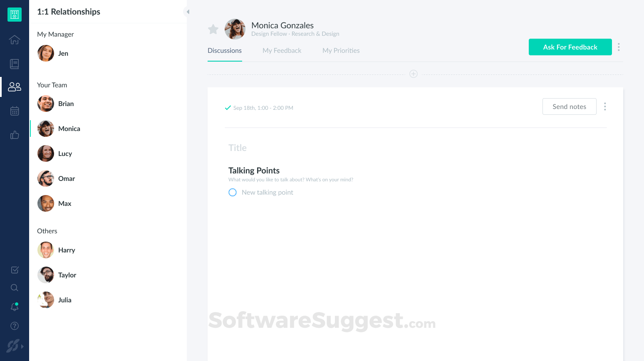Open the tasks checklist icon near bottom sidebar
This screenshot has width=644, height=361.
click(x=14, y=270)
